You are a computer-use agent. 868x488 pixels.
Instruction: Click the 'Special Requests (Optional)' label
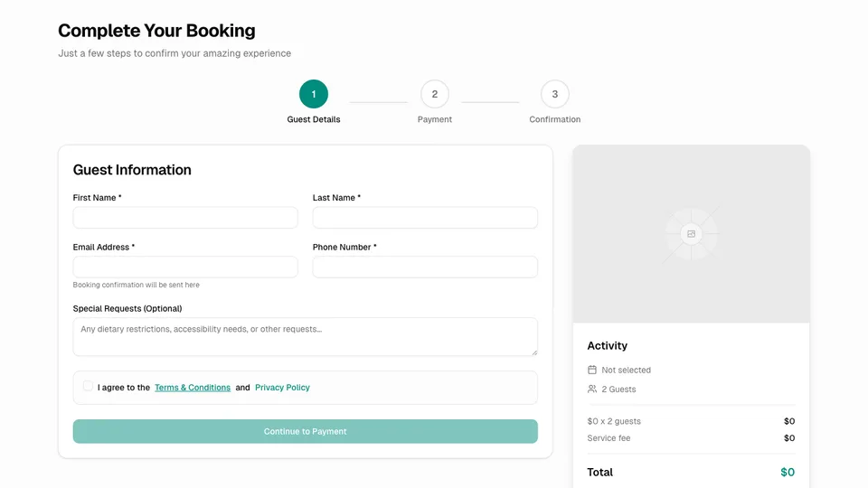point(127,309)
